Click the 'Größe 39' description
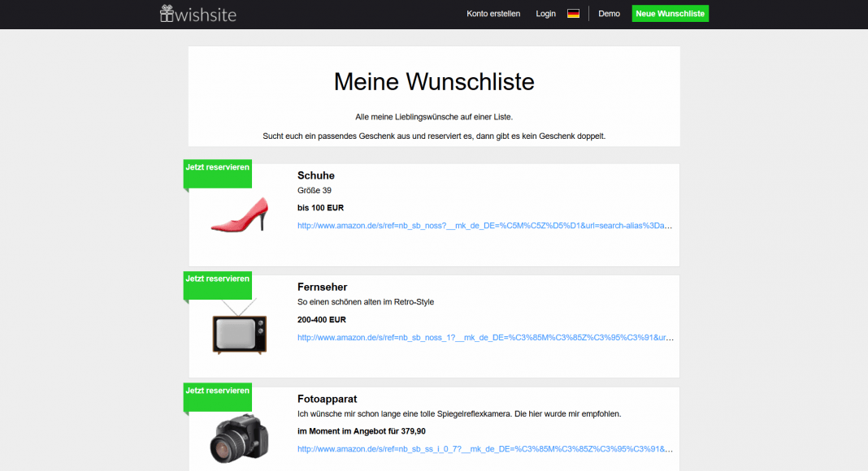868x471 pixels. coord(315,191)
